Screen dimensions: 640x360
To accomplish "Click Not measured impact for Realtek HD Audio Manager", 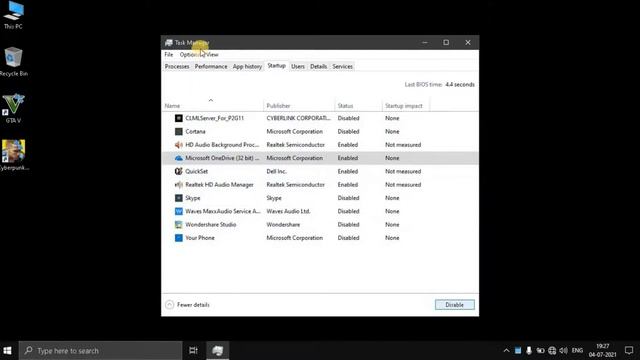I will pos(403,184).
